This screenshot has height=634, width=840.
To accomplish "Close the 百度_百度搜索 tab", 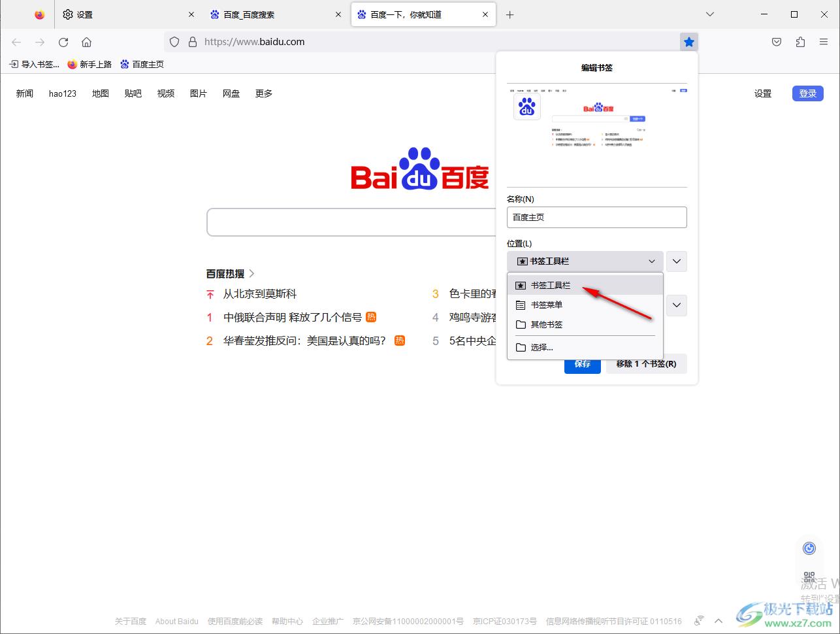I will [x=338, y=14].
